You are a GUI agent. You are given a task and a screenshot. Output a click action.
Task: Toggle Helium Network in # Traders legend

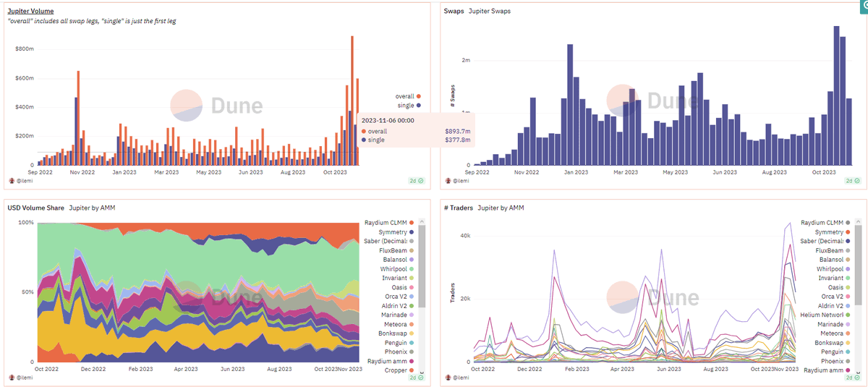(x=827, y=315)
